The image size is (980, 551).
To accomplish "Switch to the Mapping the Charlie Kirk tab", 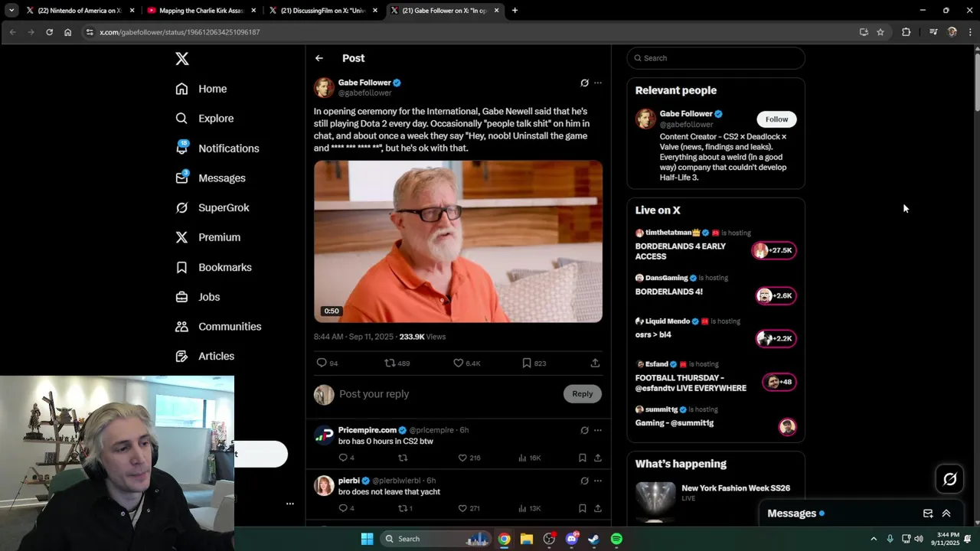I will pos(203,11).
